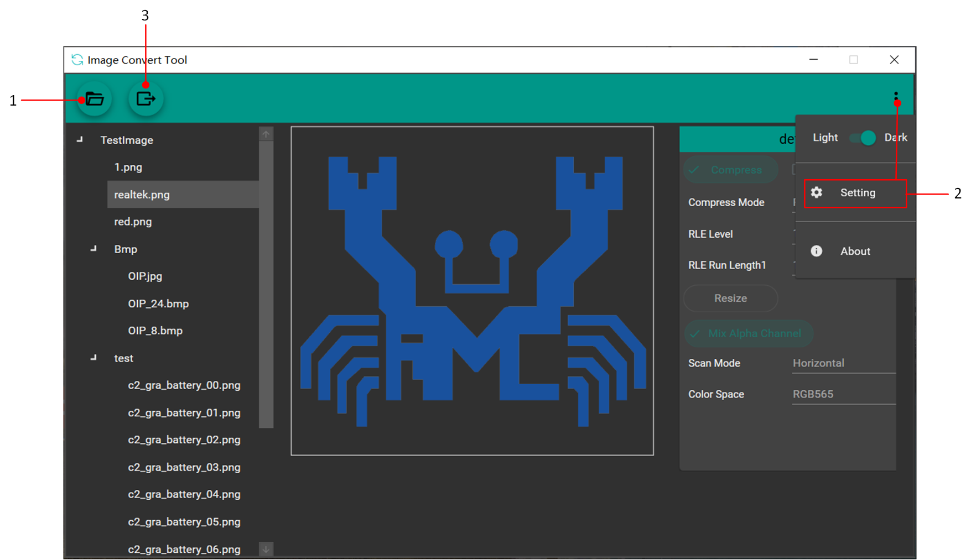Select the Setting menu item
Viewport: 971px width, 560px height.
[x=858, y=193]
